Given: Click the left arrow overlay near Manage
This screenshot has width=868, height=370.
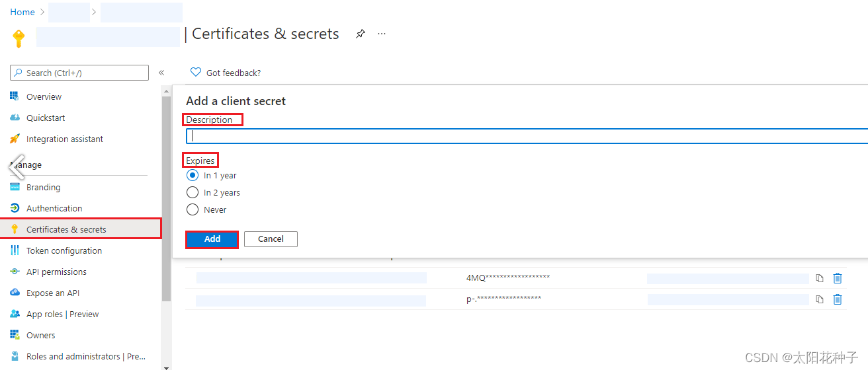Looking at the screenshot, I should (17, 166).
